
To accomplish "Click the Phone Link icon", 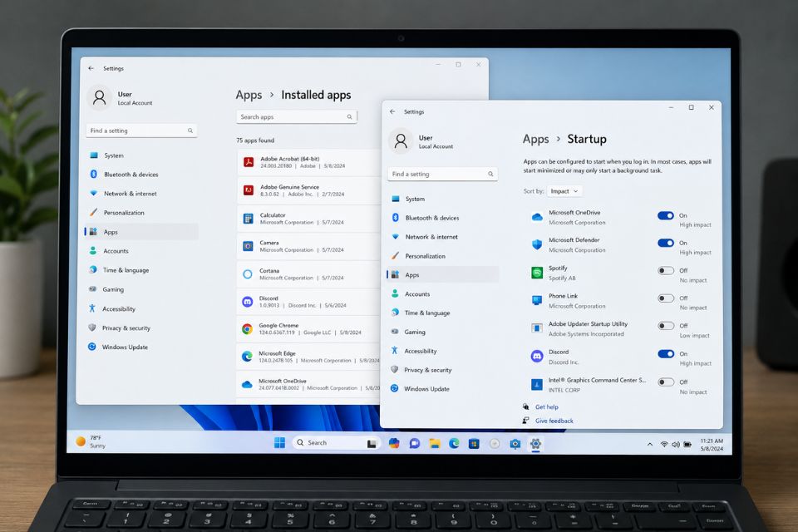I will 537,300.
